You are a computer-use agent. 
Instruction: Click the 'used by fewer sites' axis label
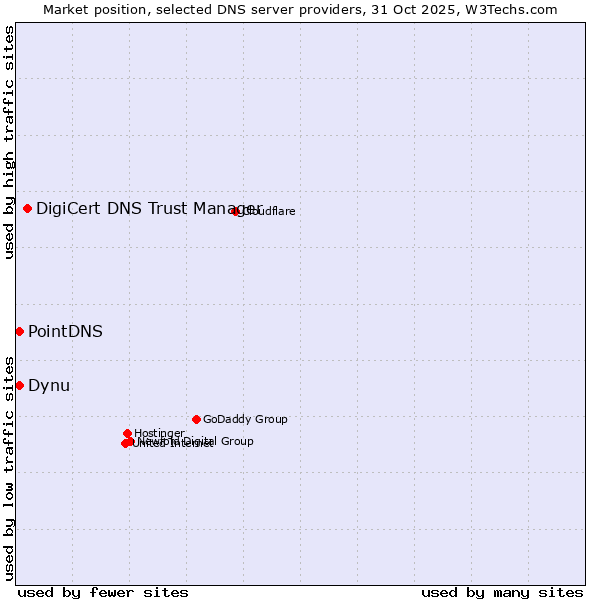click(x=103, y=592)
